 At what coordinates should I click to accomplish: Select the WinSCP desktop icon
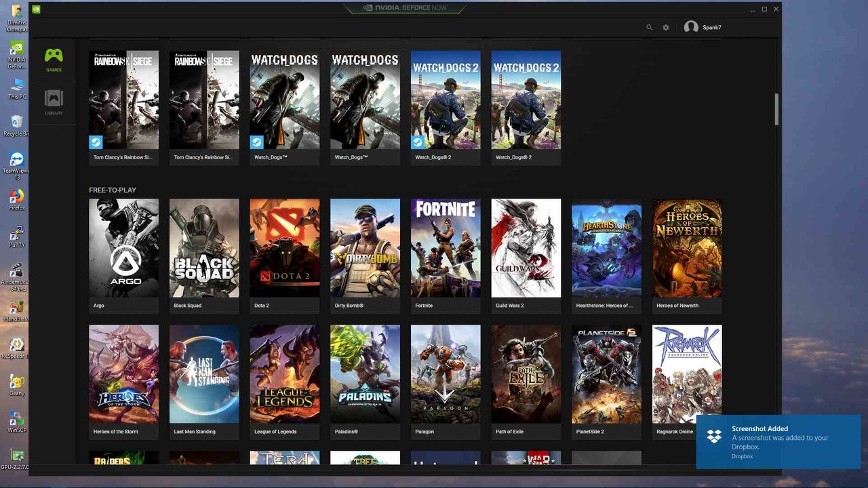(x=16, y=422)
